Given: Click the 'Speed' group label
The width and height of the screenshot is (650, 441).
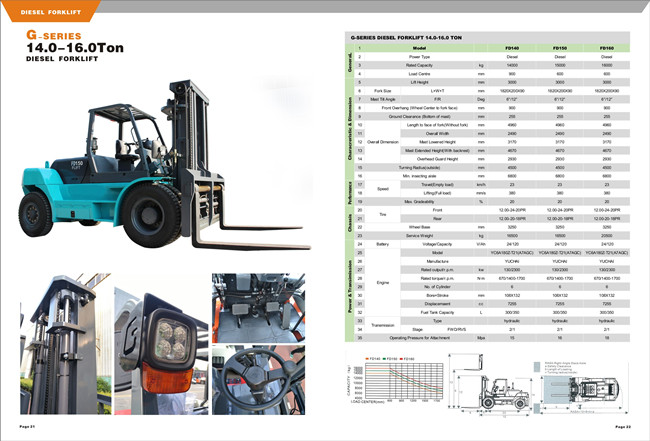Looking at the screenshot, I should click(x=383, y=189).
